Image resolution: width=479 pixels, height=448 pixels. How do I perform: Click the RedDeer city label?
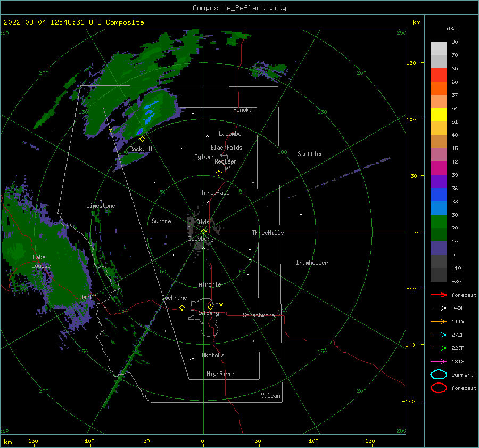tap(226, 161)
